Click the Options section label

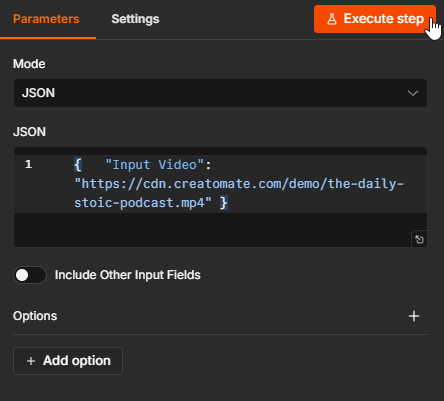[x=35, y=316]
